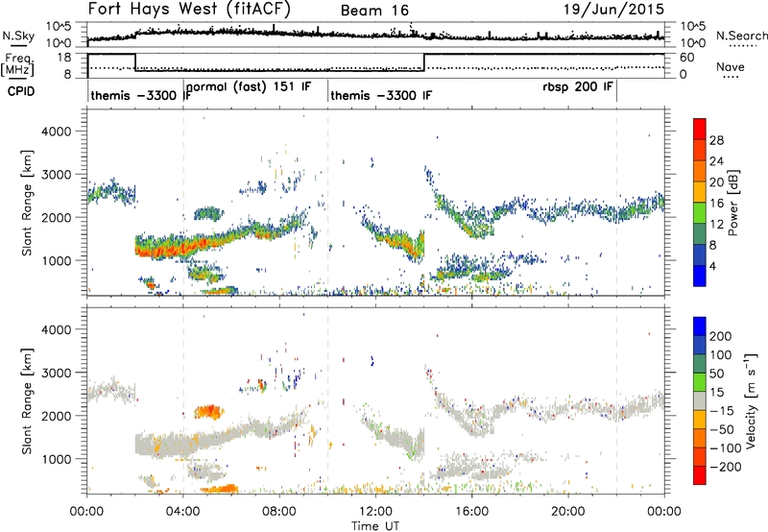Click the '10^0' tick beside N.Search
768x532 pixels.
tap(692, 43)
